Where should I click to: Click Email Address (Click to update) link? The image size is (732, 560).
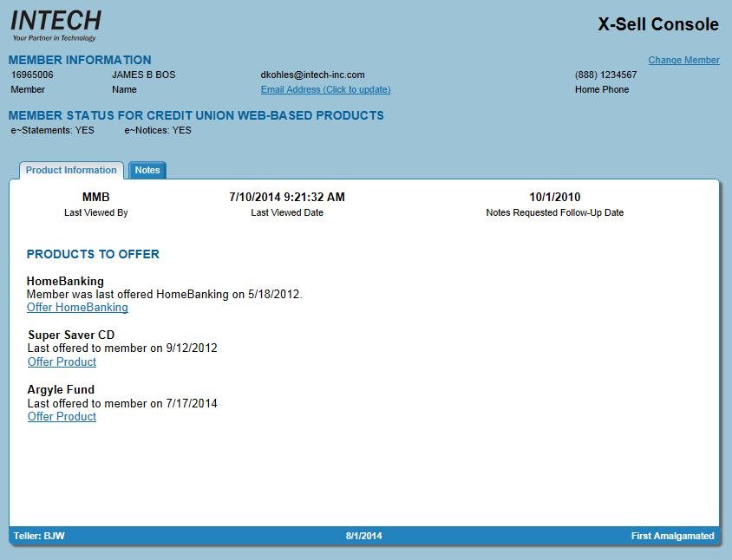(325, 90)
